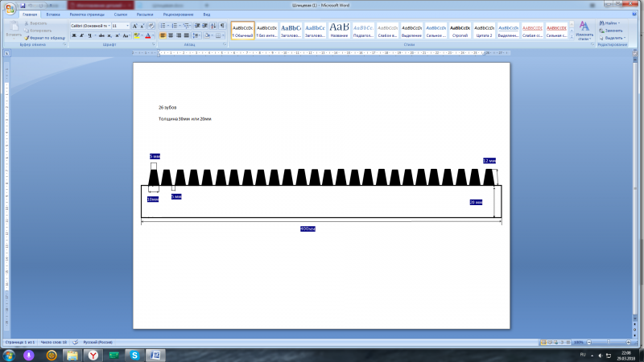This screenshot has width=644, height=362.
Task: Open the Office button menu
Action: [10, 8]
